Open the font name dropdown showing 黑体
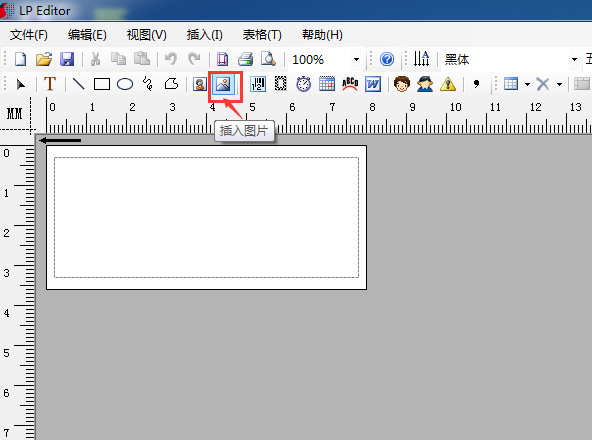The width and height of the screenshot is (592, 440). pos(574,59)
